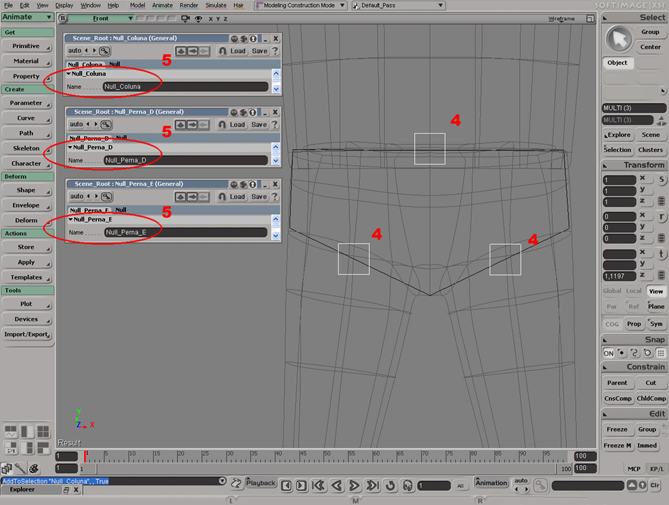Enable the Sym symmetry mode
669x505 pixels.
click(656, 324)
